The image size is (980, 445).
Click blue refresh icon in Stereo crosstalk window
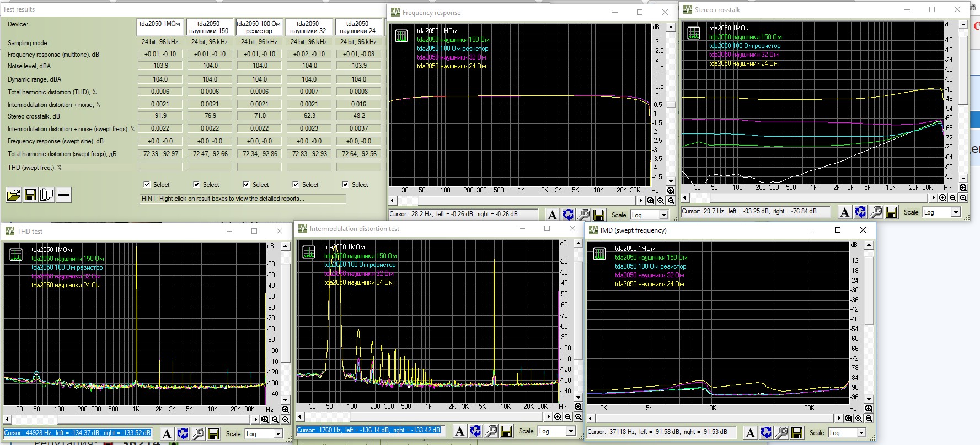(x=860, y=212)
